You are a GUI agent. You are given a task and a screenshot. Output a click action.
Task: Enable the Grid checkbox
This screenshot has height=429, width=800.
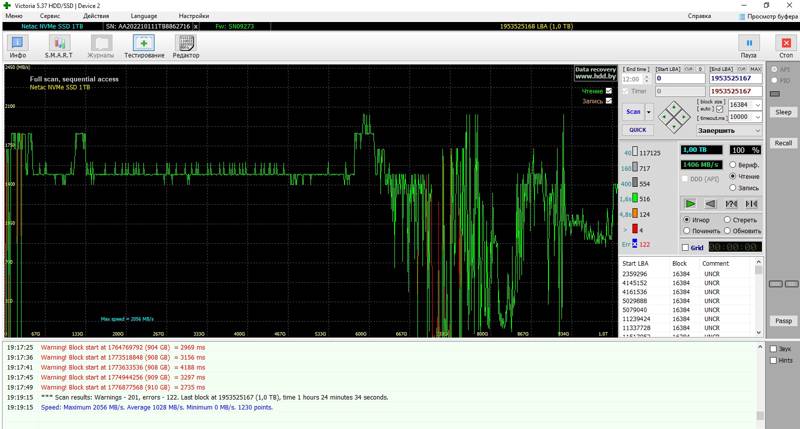pyautogui.click(x=685, y=247)
